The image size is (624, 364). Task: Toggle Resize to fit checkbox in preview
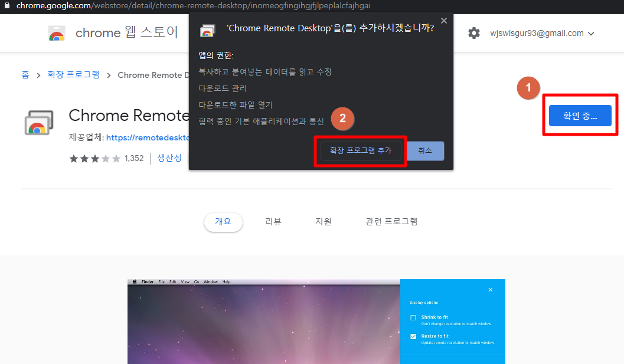coord(413,336)
